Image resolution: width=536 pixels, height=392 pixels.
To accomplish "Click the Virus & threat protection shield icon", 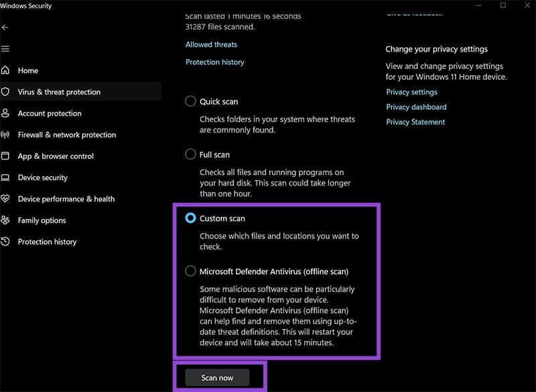I will coord(6,92).
